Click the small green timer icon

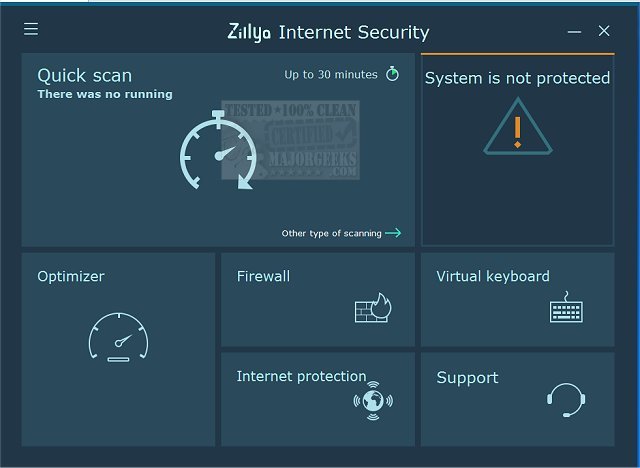393,74
